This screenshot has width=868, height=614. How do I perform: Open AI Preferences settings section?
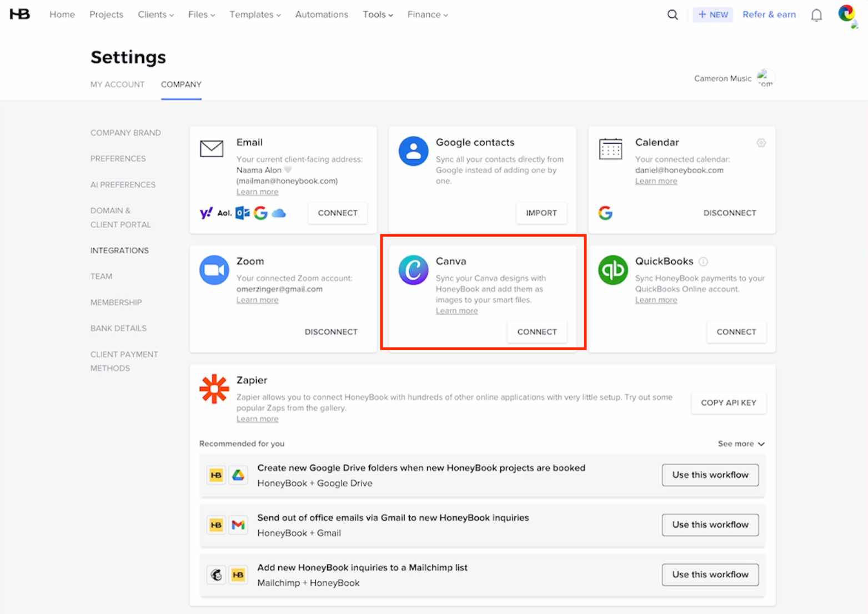pyautogui.click(x=123, y=185)
